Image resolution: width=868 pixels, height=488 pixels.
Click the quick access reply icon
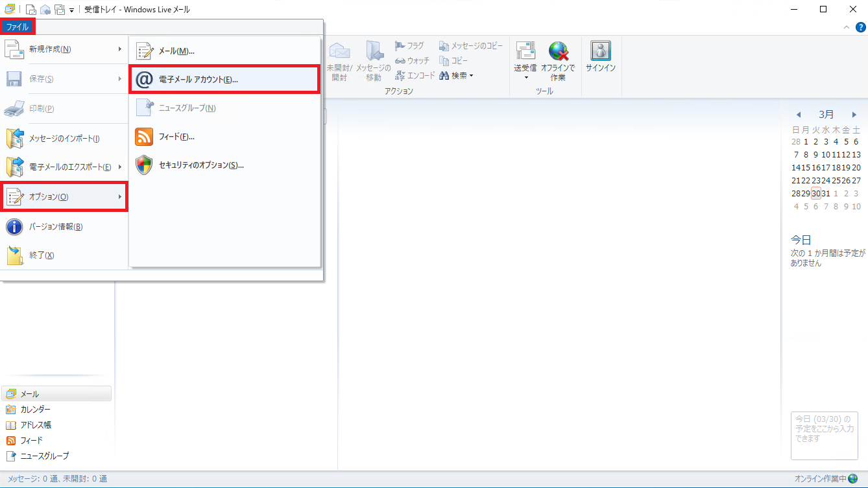pyautogui.click(x=45, y=10)
